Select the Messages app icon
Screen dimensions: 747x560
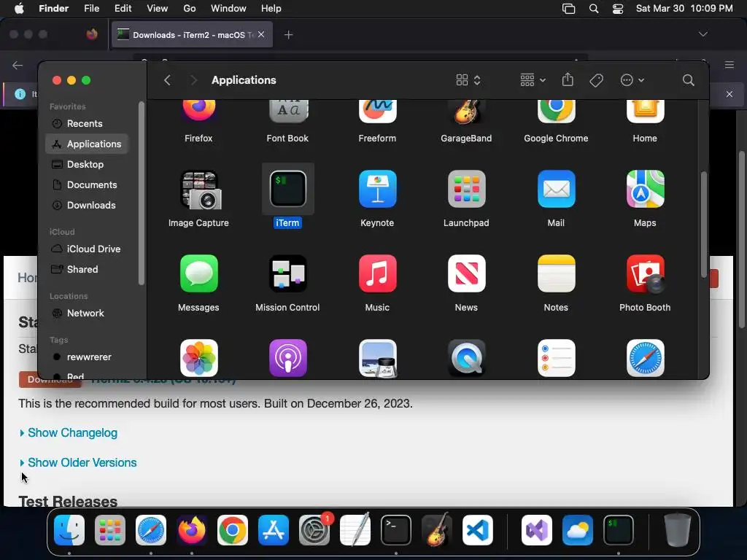click(198, 274)
